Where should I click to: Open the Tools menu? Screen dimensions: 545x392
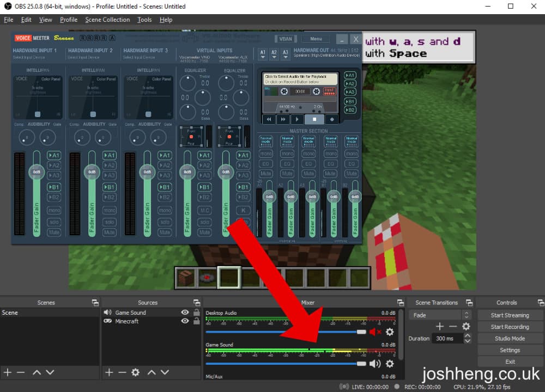click(144, 20)
